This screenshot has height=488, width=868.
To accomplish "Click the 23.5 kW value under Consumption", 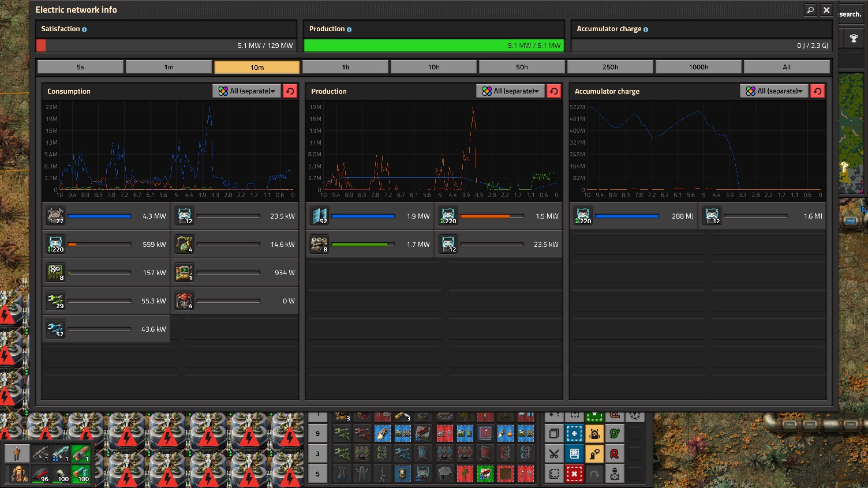I will coord(282,216).
